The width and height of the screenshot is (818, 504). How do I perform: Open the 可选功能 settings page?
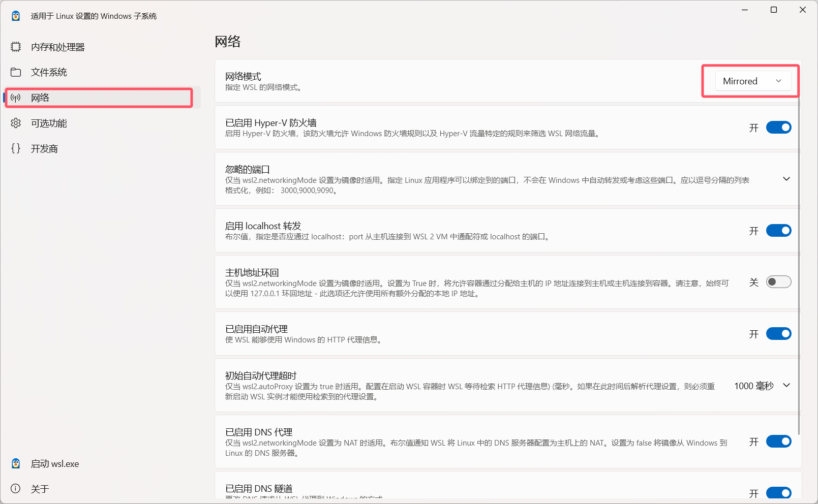103,123
